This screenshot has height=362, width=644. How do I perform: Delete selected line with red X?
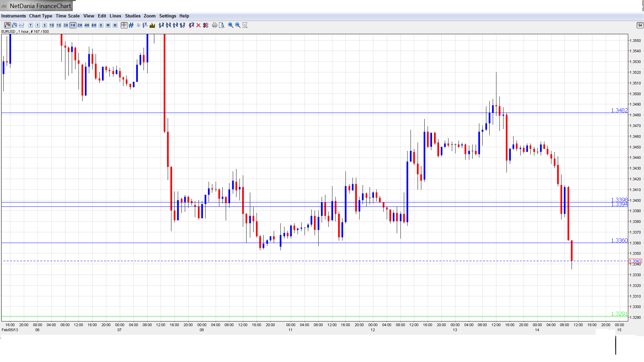click(x=199, y=25)
